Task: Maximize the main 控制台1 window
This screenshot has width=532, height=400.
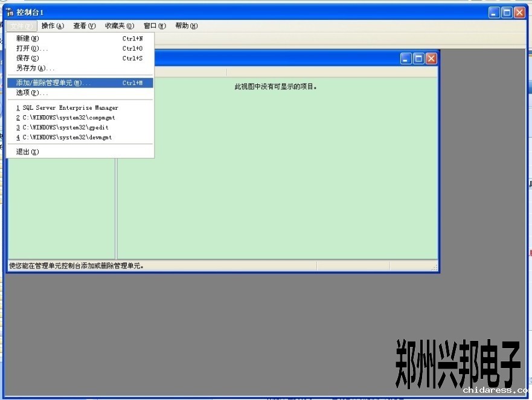Action: [507, 12]
